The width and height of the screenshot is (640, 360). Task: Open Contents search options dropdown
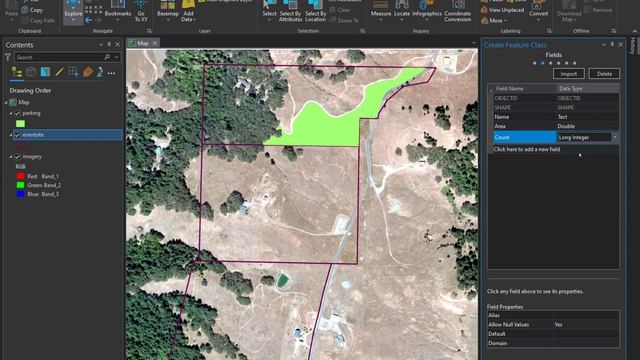[116, 58]
